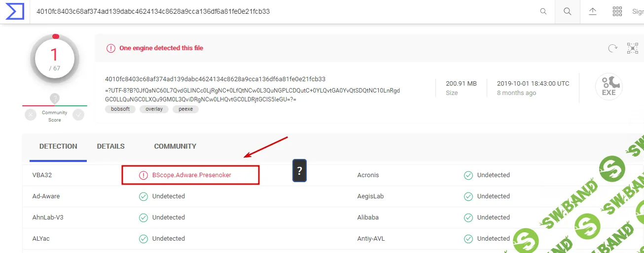Click the EXE file type icon
This screenshot has height=253, width=644.
608,87
